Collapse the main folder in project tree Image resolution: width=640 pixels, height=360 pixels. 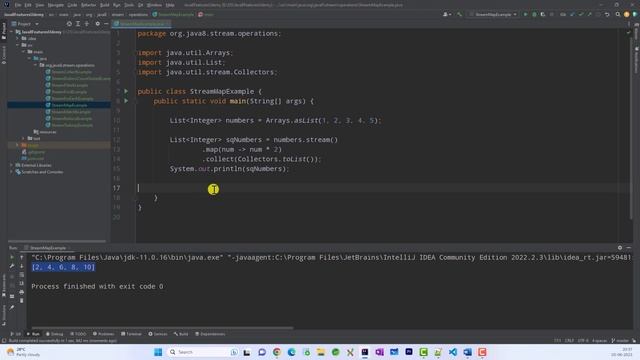click(23, 51)
